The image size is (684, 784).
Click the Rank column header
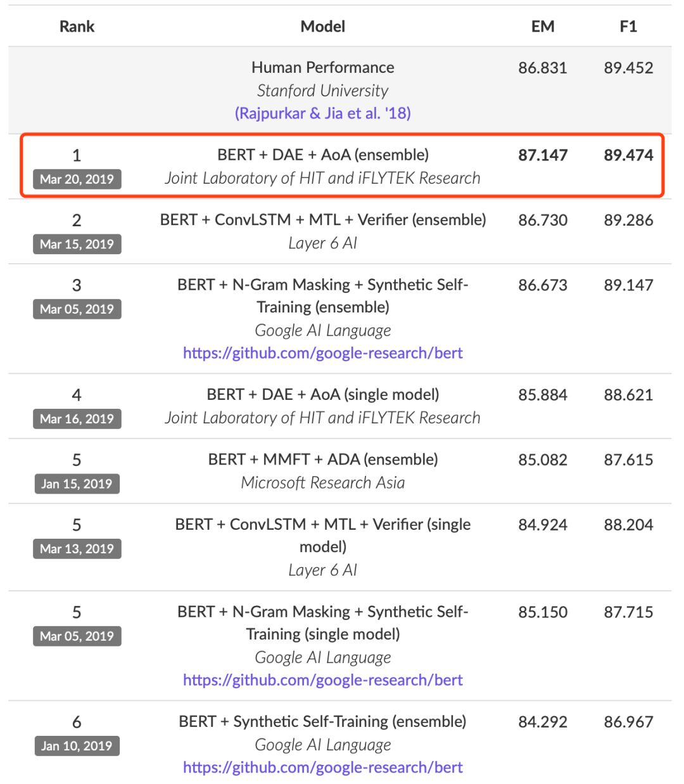pyautogui.click(x=77, y=27)
